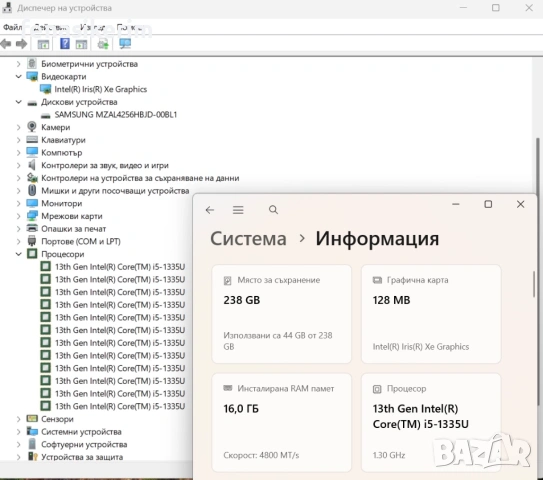543x480 pixels.
Task: Open the Графична карта card
Action: (x=431, y=314)
